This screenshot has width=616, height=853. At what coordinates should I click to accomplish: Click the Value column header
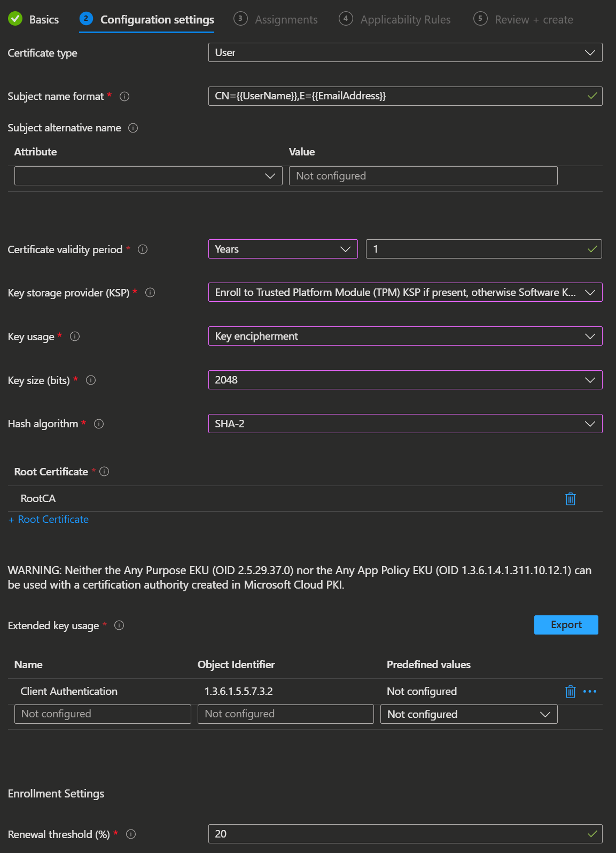(302, 152)
